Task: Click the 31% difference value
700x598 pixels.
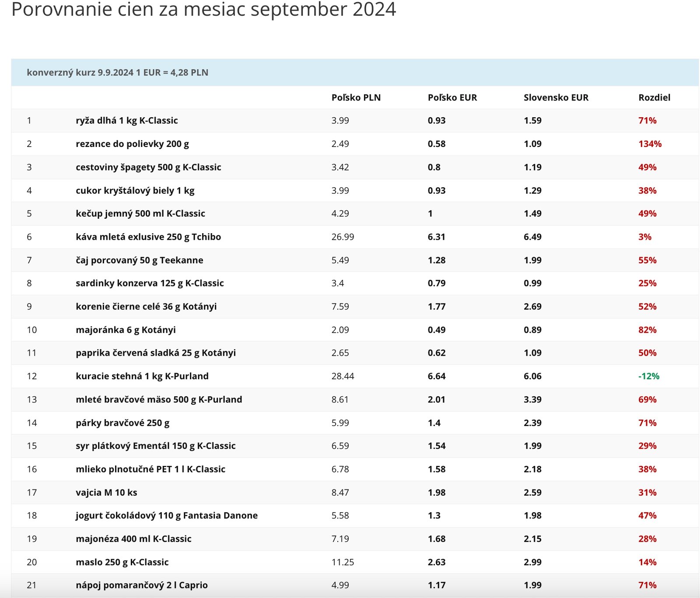Action: (x=647, y=493)
